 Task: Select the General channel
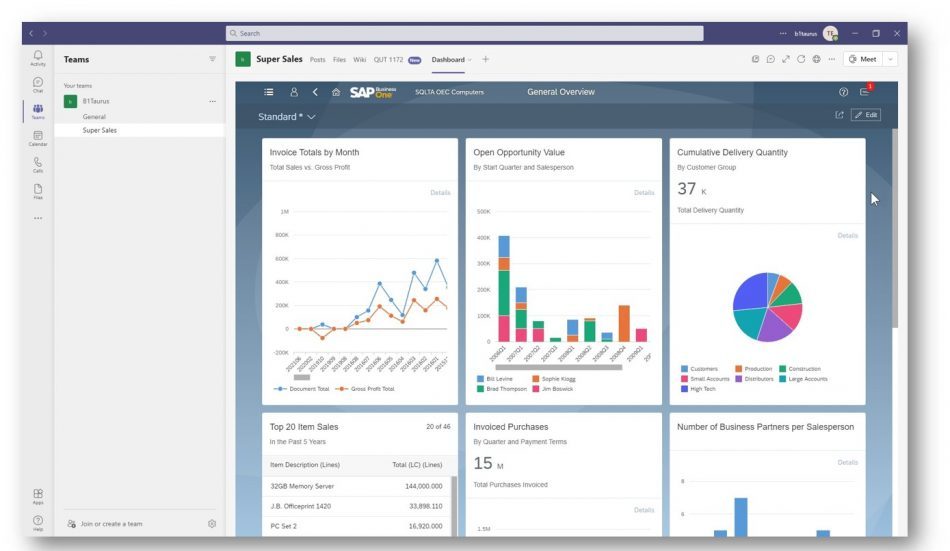[x=94, y=116]
